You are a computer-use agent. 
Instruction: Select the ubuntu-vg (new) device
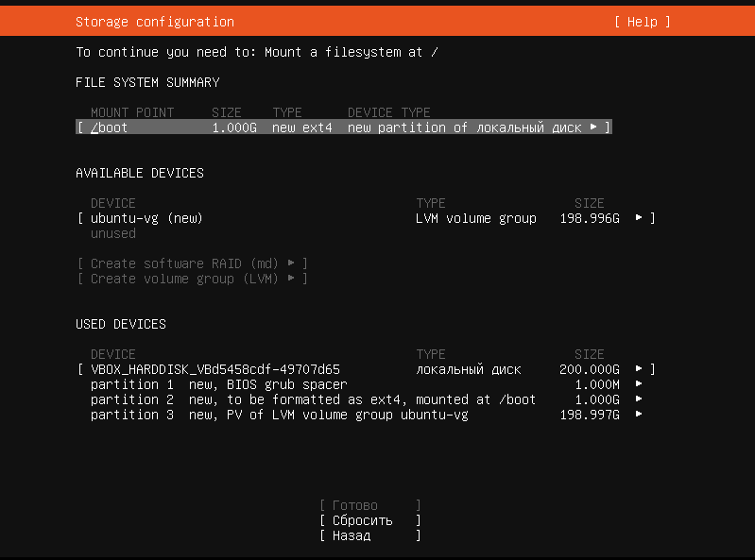point(146,218)
